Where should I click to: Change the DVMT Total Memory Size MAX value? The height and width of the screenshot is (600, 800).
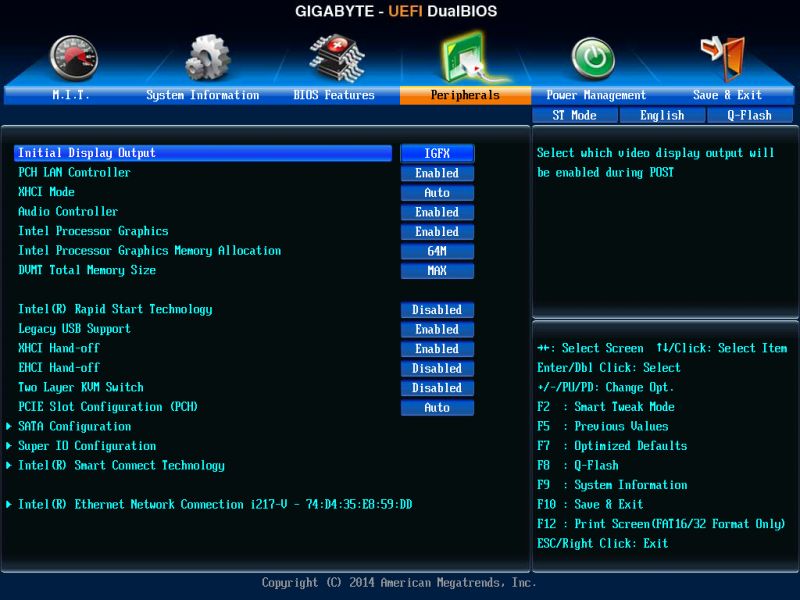point(437,270)
